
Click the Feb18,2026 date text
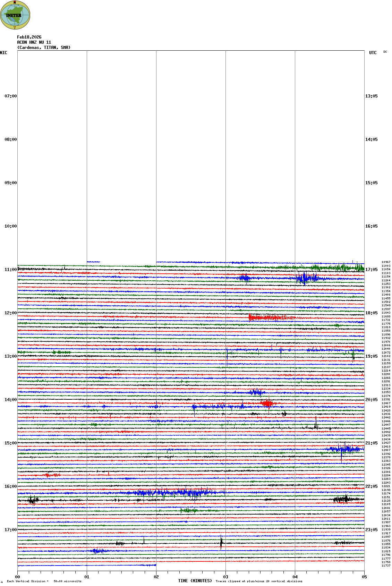(x=29, y=37)
